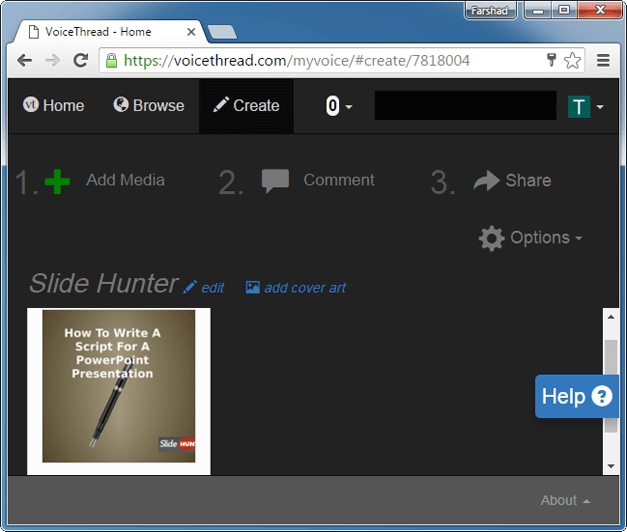This screenshot has width=627, height=532.
Task: Click the green padlock security icon
Action: tap(111, 61)
